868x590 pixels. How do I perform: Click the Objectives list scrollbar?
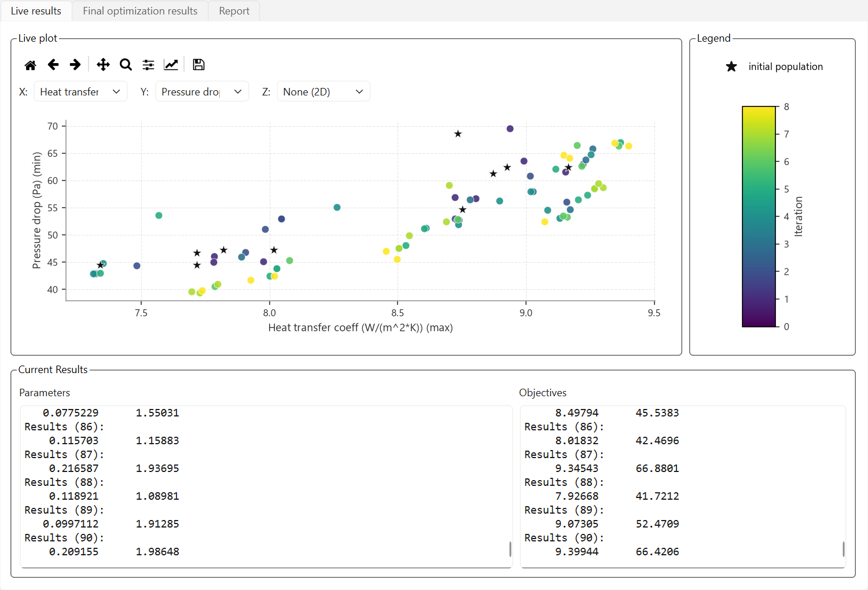(843, 548)
